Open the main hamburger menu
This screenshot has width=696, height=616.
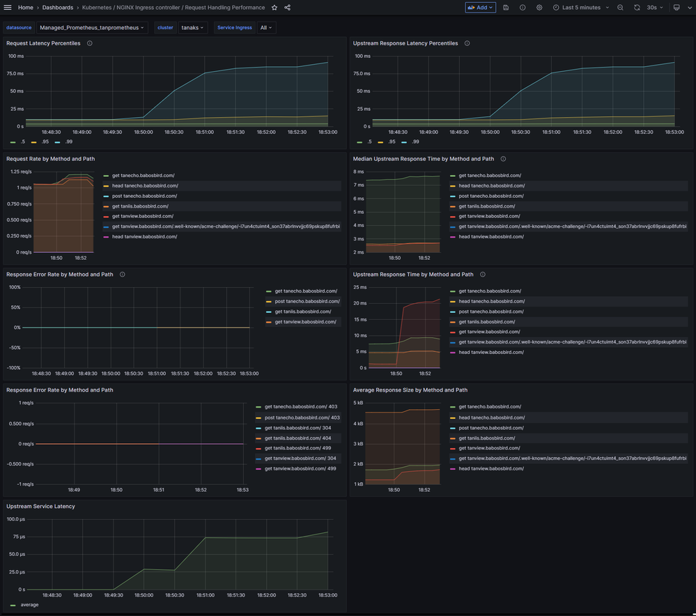[8, 8]
